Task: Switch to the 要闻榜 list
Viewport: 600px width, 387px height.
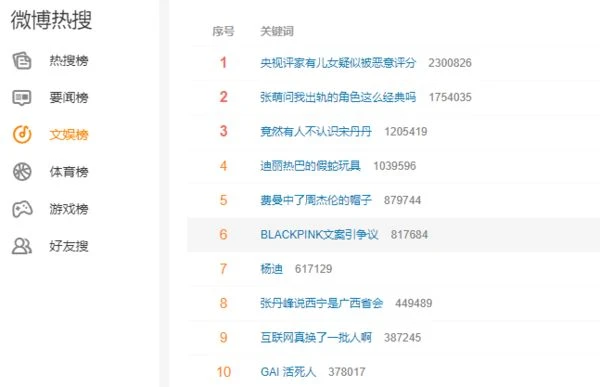Action: coord(69,98)
